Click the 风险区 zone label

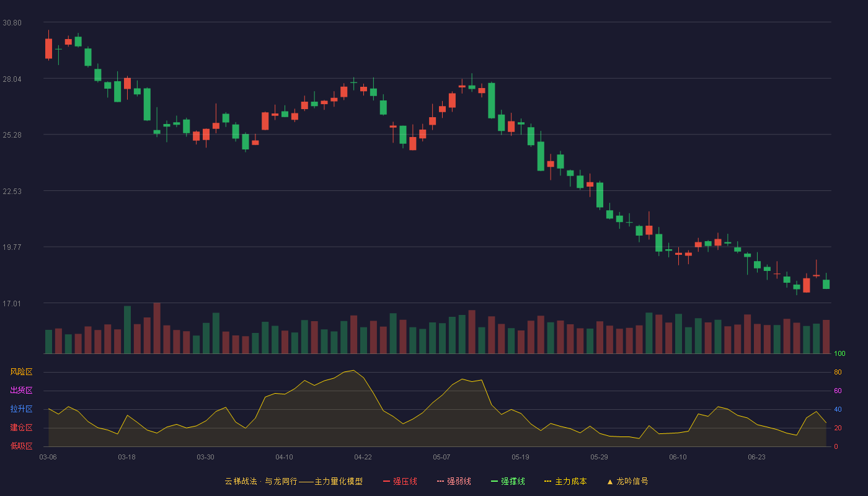[21, 372]
